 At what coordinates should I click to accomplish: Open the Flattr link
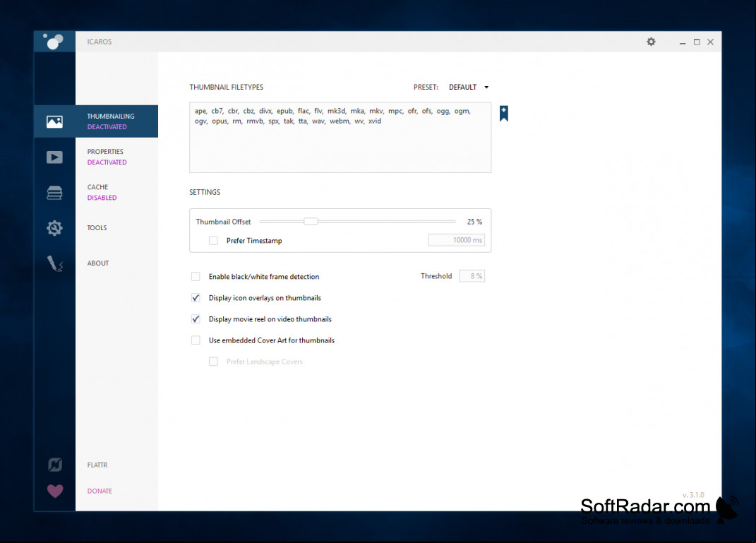[97, 465]
